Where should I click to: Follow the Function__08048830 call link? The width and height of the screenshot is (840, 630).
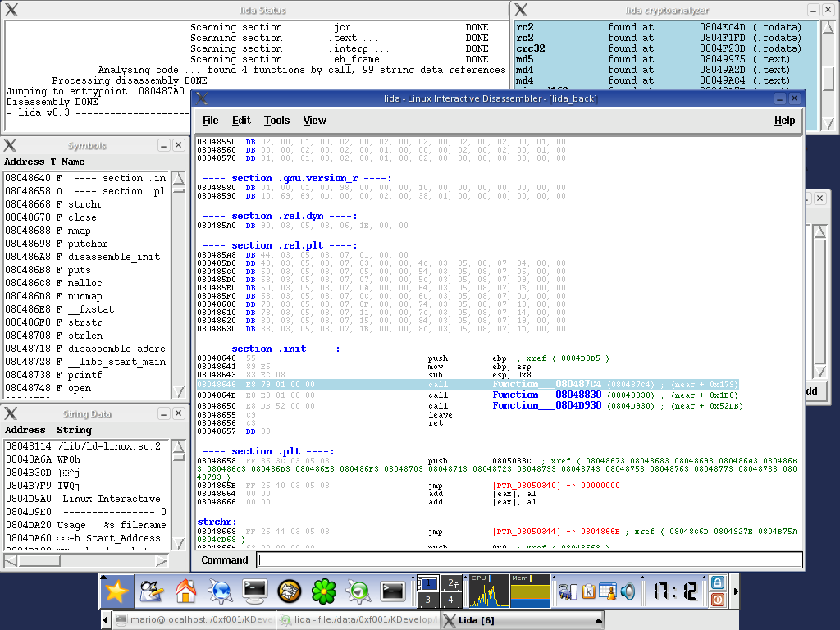tap(547, 395)
